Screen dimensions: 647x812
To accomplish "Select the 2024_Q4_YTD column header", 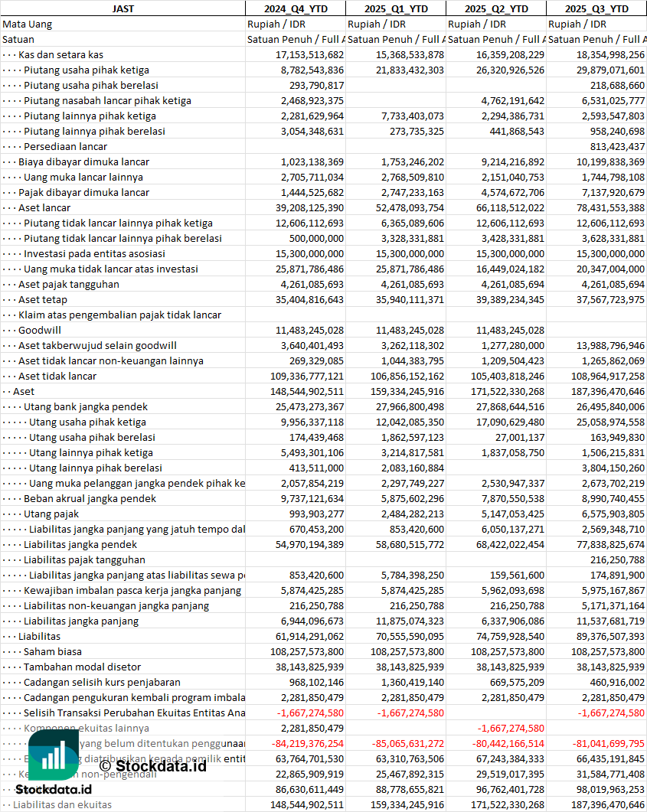I will pyautogui.click(x=296, y=9).
